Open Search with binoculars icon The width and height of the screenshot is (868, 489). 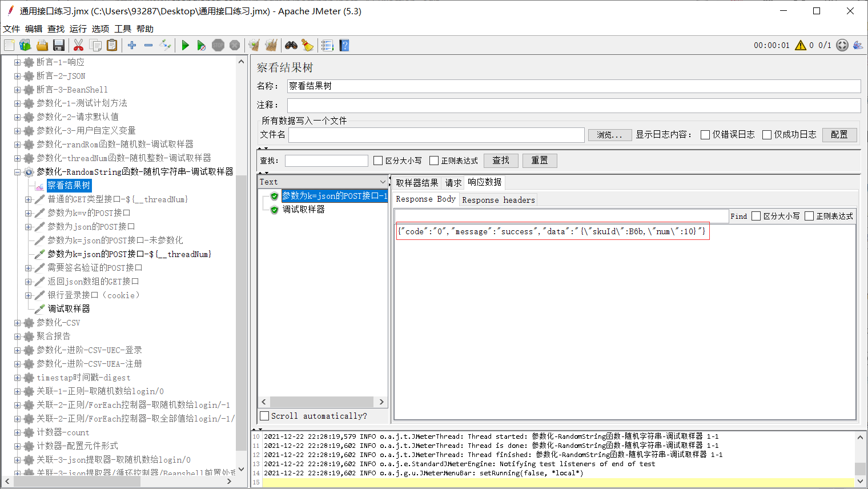[x=291, y=45]
